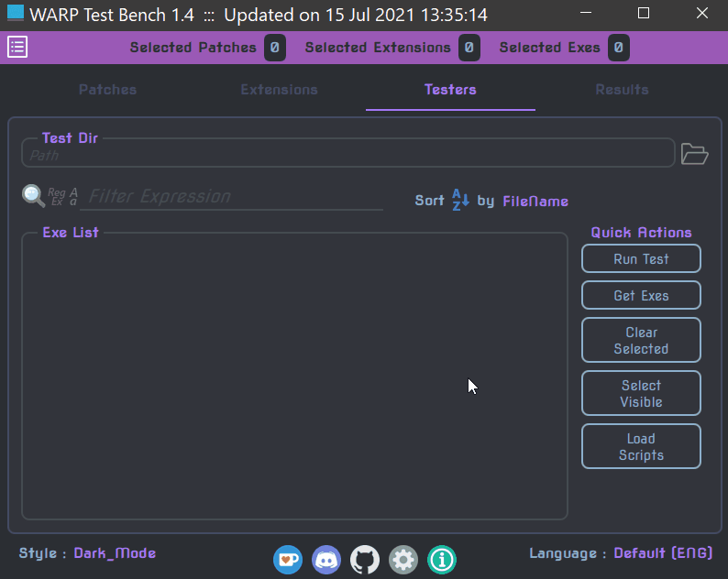Open the Discord icon link
Viewport: 728px width, 579px height.
pyautogui.click(x=326, y=560)
